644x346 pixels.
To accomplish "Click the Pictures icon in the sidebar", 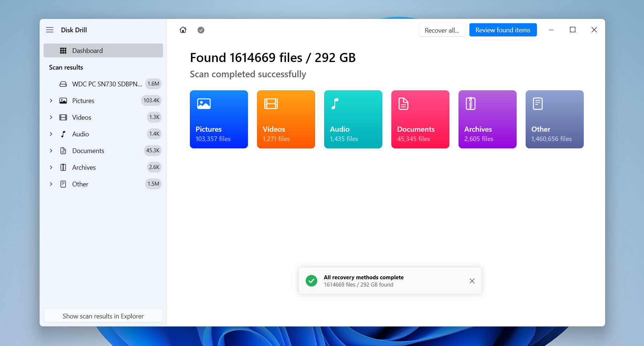I will click(63, 101).
